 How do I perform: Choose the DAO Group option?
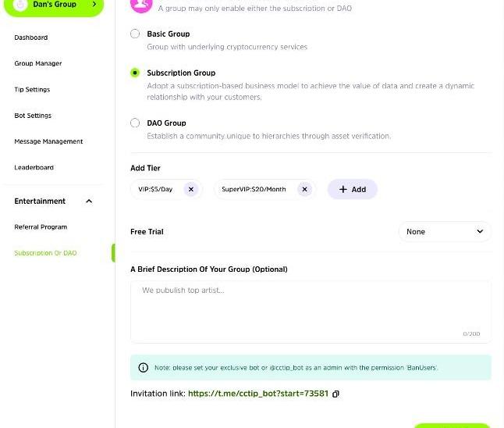[135, 123]
